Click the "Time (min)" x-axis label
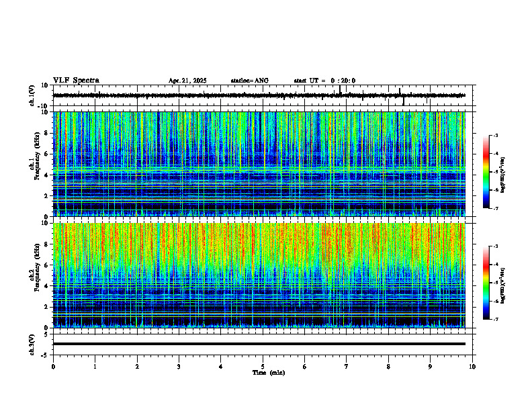The image size is (532, 411). [269, 373]
